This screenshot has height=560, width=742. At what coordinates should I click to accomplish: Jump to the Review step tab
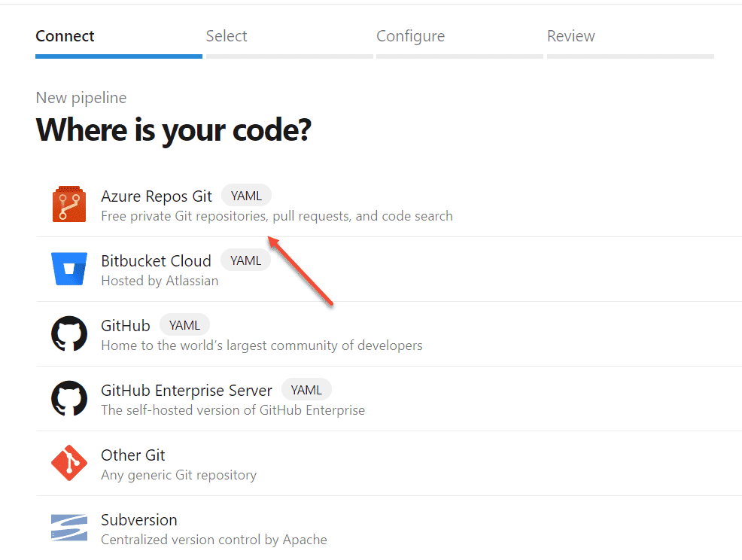(x=631, y=41)
